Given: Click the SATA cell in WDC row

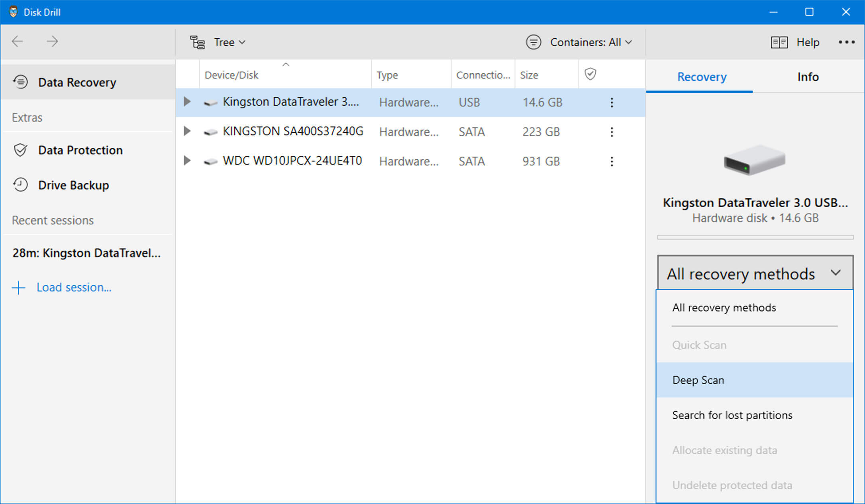Looking at the screenshot, I should [472, 161].
